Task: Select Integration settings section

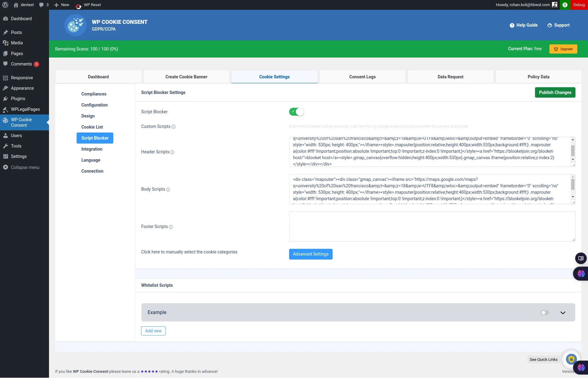Action: click(x=92, y=149)
